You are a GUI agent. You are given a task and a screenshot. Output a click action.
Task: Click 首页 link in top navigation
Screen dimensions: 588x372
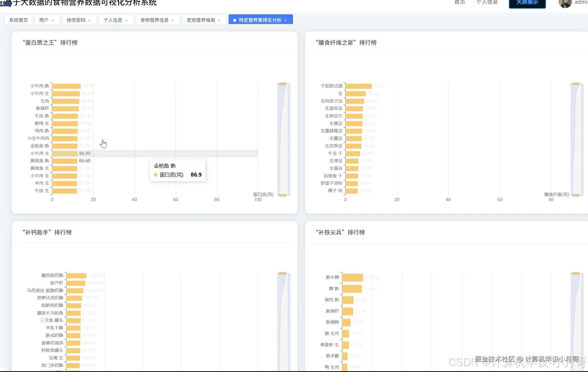coord(460,2)
